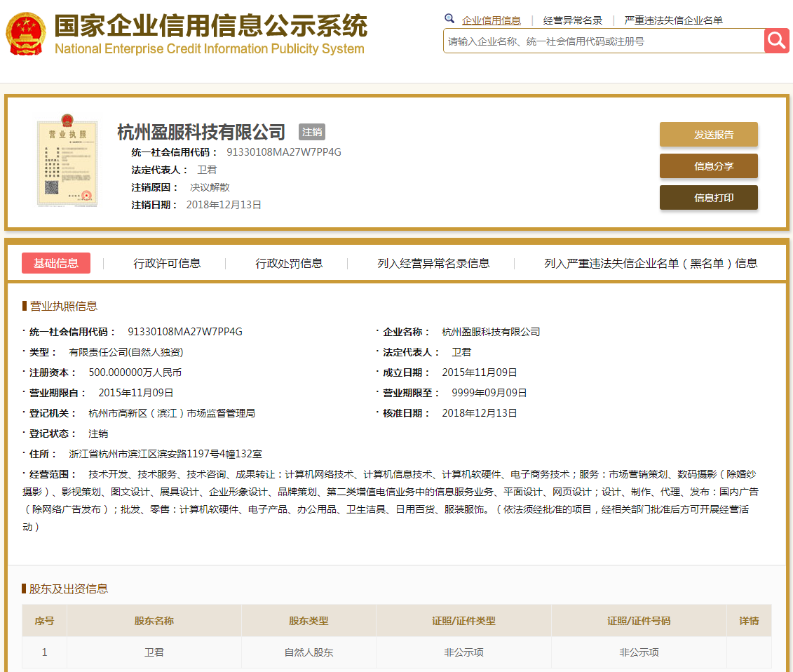Switch to the 基础信息 tab
Viewport: 793px width, 672px height.
[x=56, y=263]
